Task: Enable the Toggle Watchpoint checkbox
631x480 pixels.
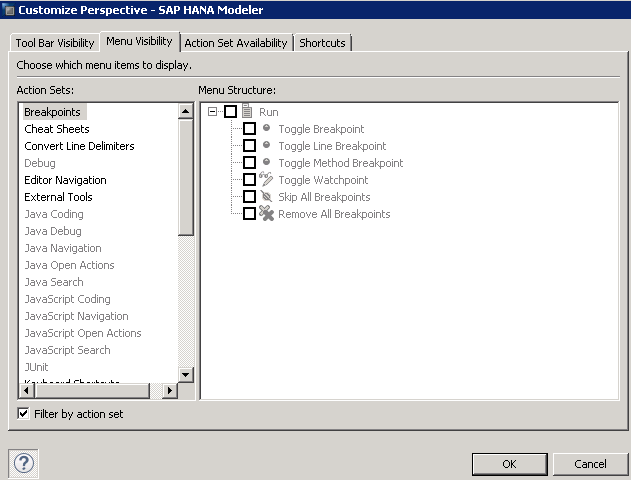Action: click(x=249, y=180)
